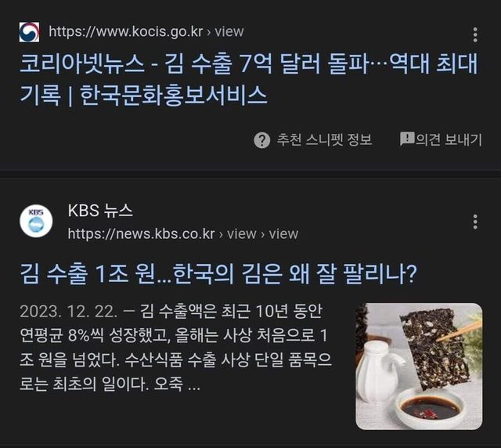Click the feedback flag icon by 의견 보내기
Image resolution: width=501 pixels, height=448 pixels.
point(407,139)
